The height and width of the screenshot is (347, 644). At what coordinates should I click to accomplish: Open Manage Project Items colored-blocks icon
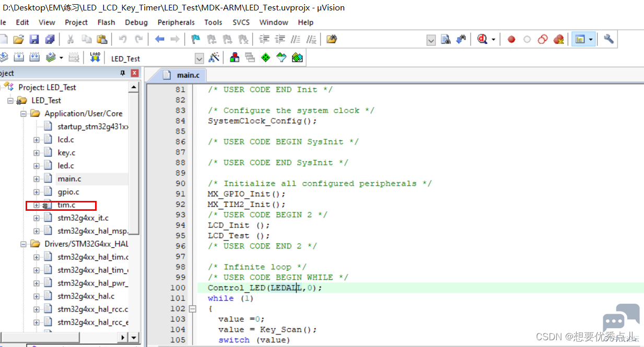(235, 57)
